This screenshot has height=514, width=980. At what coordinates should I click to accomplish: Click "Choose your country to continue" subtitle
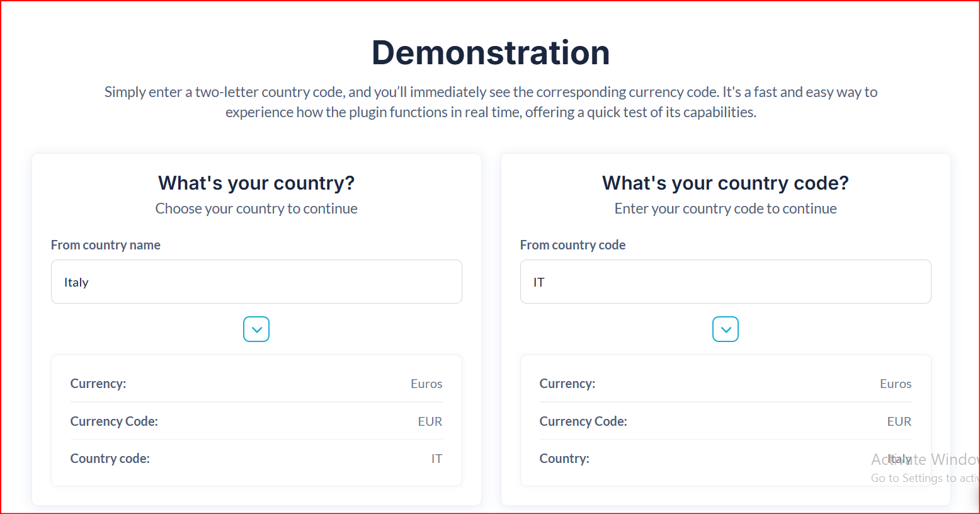(256, 208)
